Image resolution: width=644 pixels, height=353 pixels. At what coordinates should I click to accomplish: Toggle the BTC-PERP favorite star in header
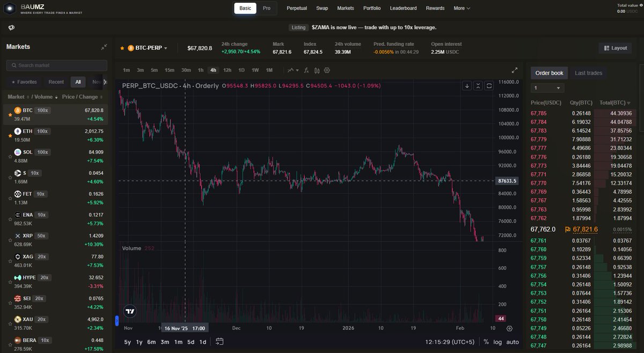[122, 48]
